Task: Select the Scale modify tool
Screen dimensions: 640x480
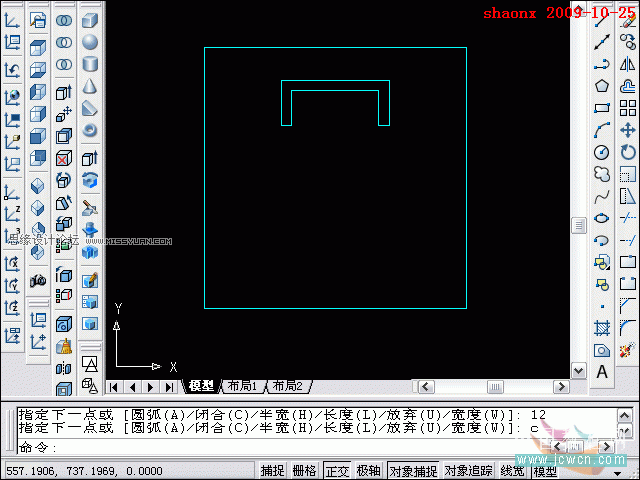Action: pyautogui.click(x=628, y=174)
